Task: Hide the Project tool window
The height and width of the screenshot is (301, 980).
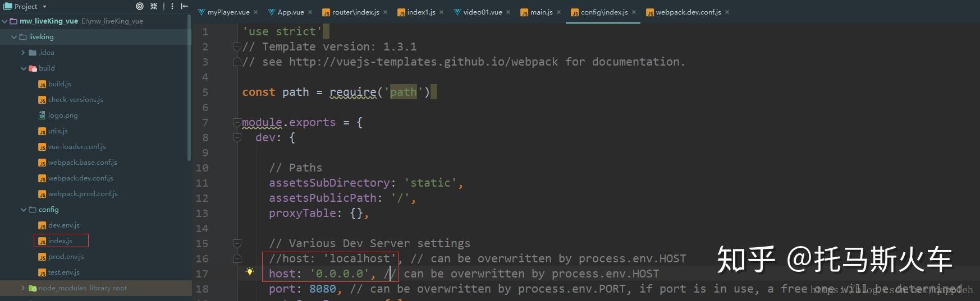Action: [184, 6]
